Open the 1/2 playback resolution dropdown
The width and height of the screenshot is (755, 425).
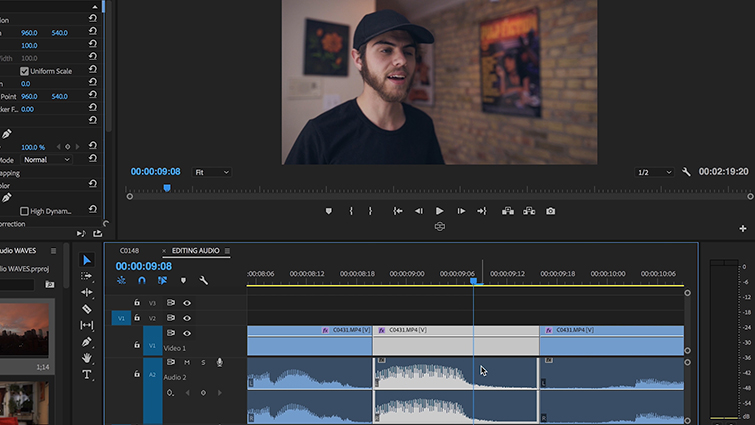pos(655,172)
